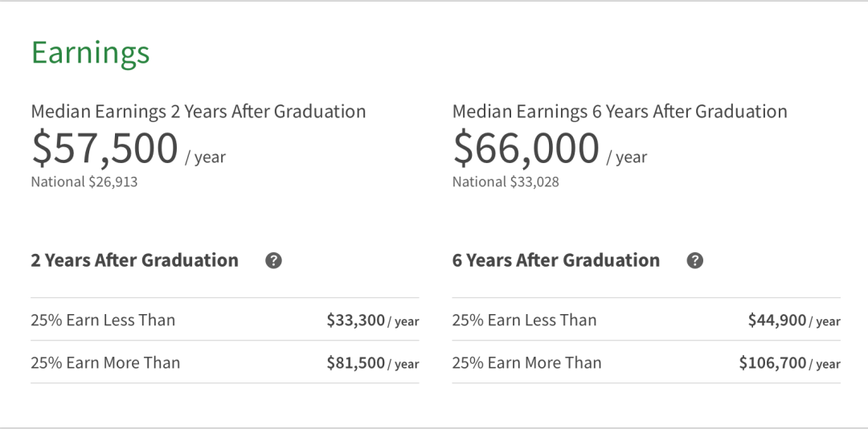Select the $57,500 median earnings figure
Viewport: 868px width, 429px height.
[104, 149]
